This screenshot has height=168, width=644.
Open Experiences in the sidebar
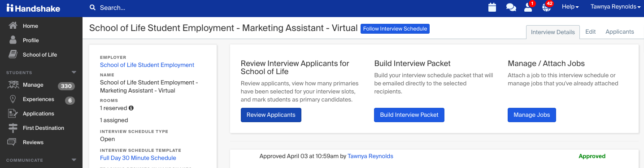(39, 99)
